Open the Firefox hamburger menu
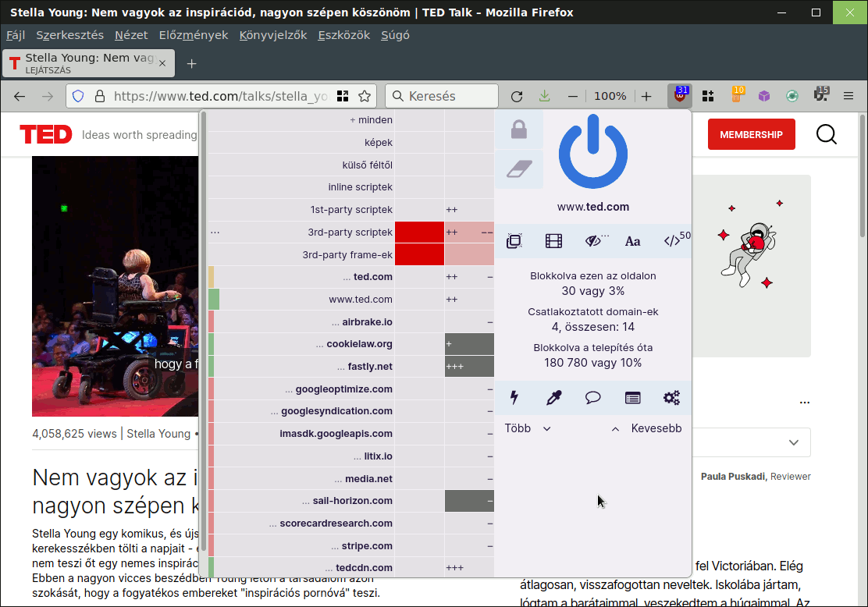Screen dimensions: 868x607 848,96
